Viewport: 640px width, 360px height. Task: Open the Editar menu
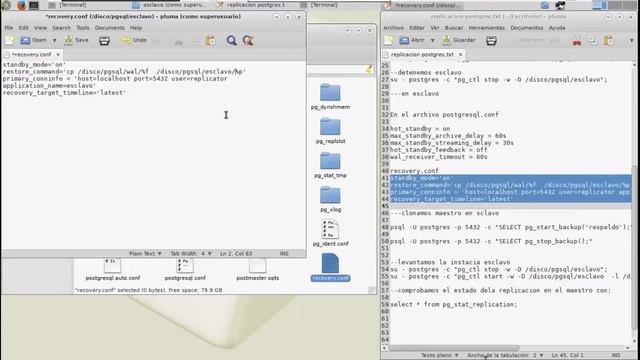(x=417, y=28)
